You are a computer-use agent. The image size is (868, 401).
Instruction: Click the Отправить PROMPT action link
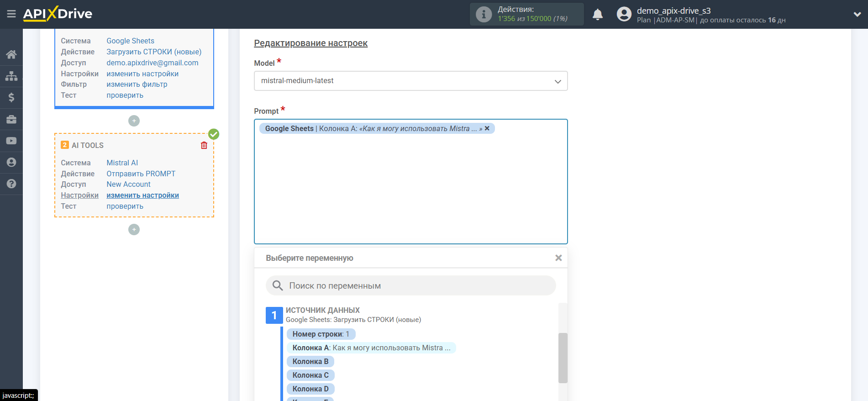[x=141, y=174]
